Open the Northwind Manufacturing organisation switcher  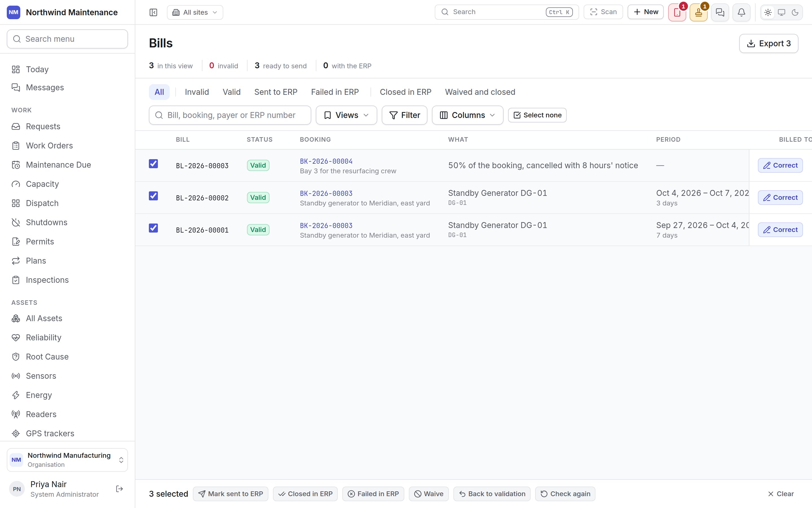pos(67,460)
